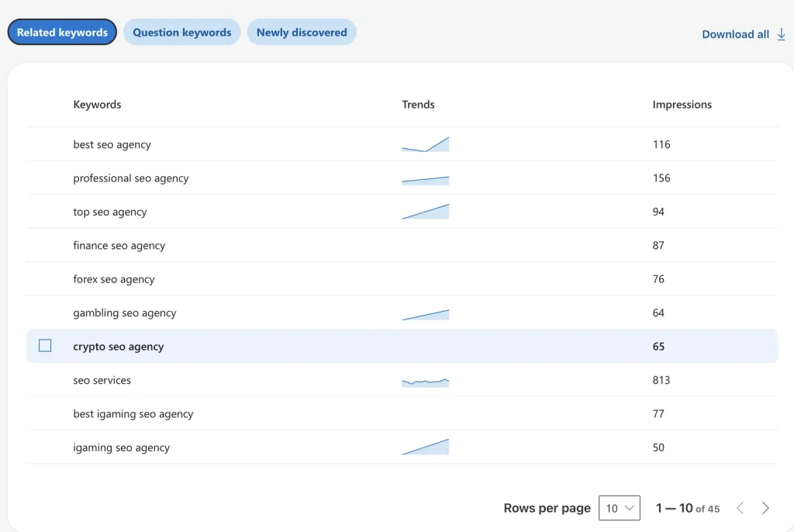Click the 1 — 10 of 45 page indicator
The image size is (794, 532).
pyautogui.click(x=688, y=508)
